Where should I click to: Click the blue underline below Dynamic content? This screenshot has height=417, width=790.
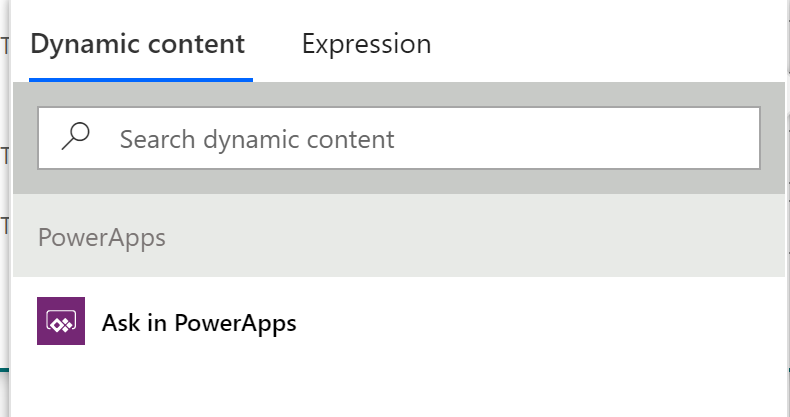coord(141,80)
